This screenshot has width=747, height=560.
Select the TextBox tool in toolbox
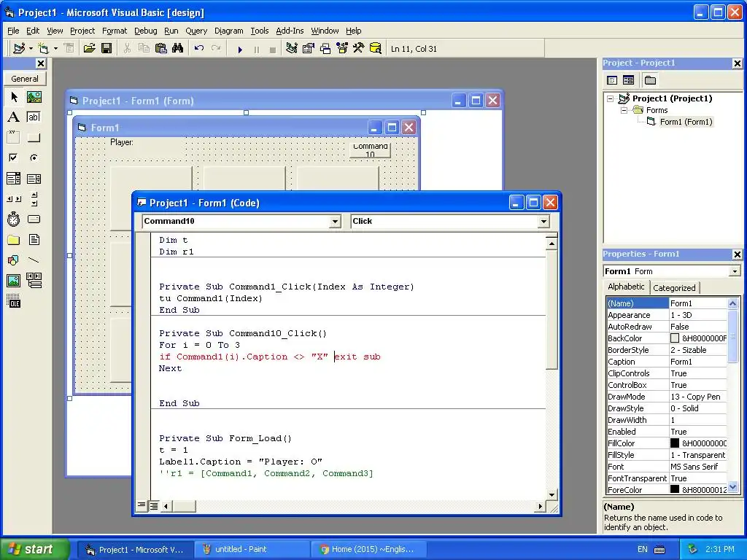click(x=34, y=117)
